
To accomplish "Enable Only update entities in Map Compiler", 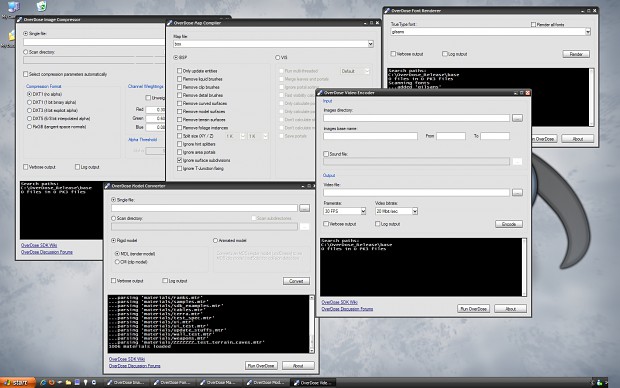I will click(180, 71).
